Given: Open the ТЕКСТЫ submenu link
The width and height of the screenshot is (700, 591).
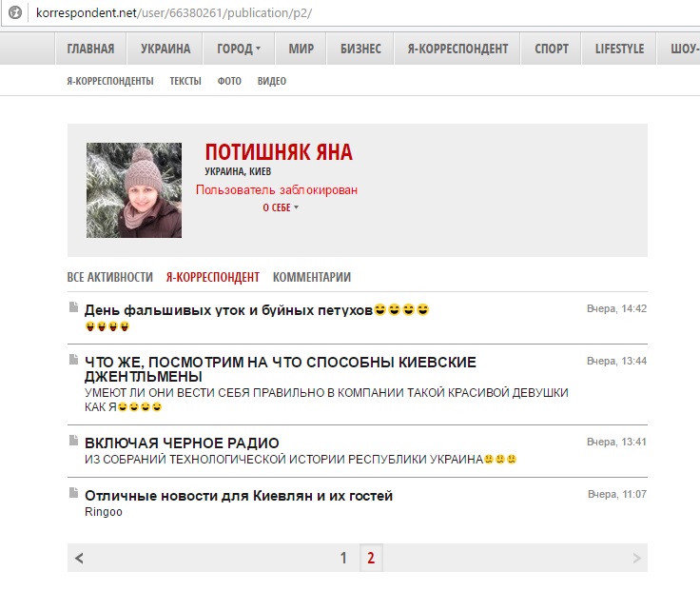Looking at the screenshot, I should click(185, 81).
